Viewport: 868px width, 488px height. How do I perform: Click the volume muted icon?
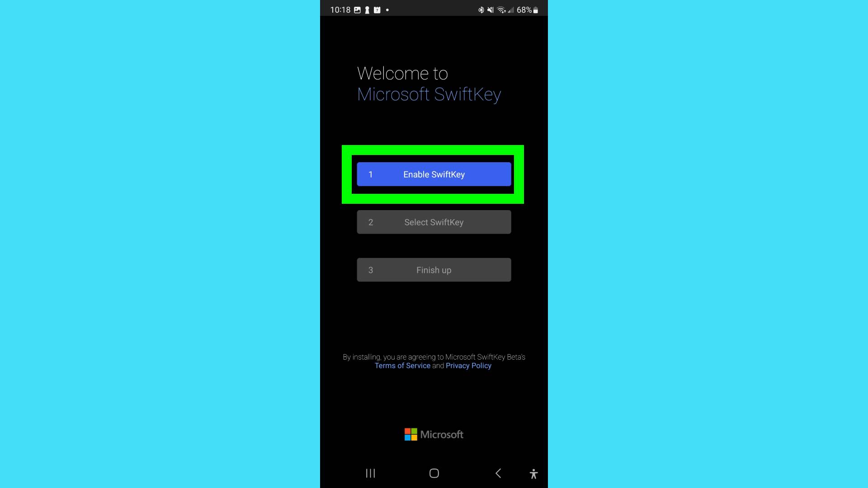490,9
